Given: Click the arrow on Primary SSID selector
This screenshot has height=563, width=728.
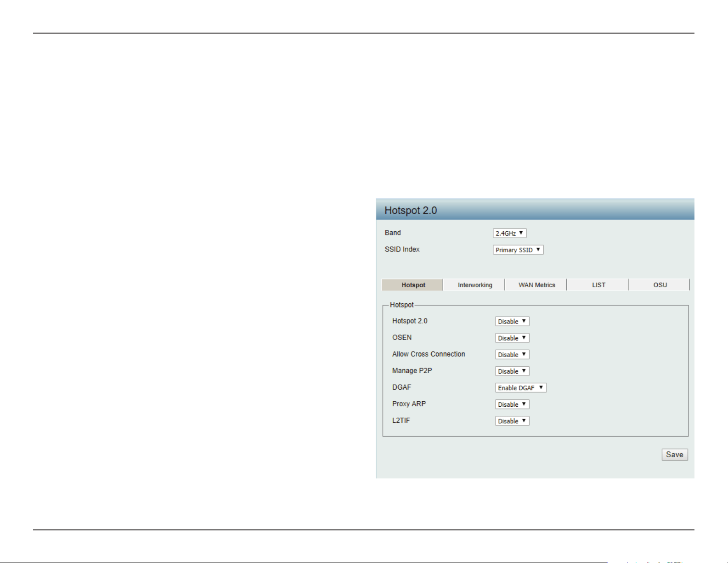Looking at the screenshot, I should click(x=538, y=250).
